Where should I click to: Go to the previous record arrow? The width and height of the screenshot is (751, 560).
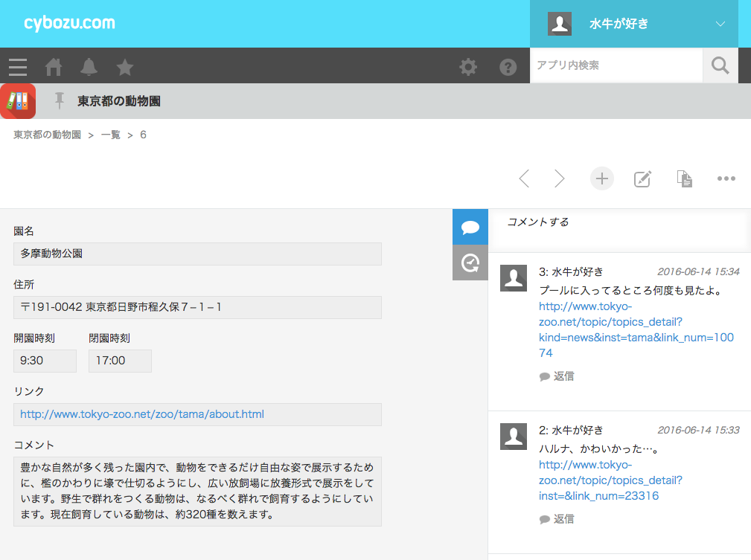click(524, 178)
